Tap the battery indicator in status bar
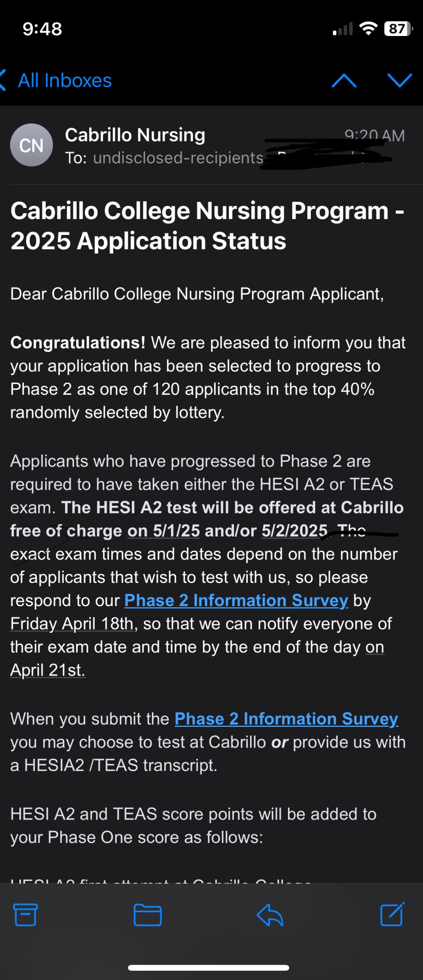This screenshot has width=423, height=980. [398, 29]
